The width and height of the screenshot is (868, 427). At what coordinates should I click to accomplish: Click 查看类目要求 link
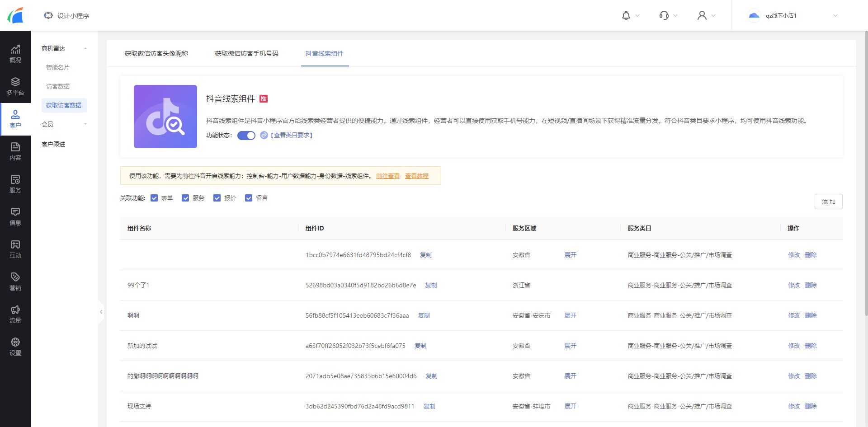click(x=292, y=135)
